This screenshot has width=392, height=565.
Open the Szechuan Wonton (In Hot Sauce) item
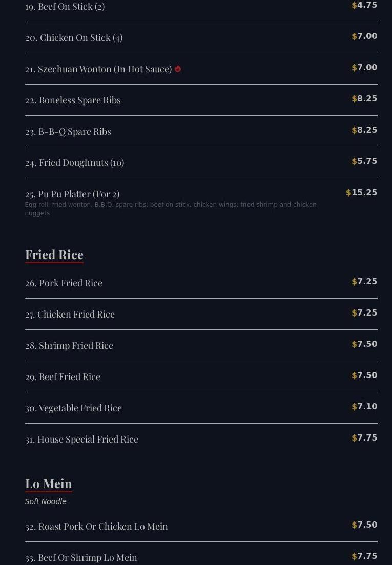tap(98, 69)
